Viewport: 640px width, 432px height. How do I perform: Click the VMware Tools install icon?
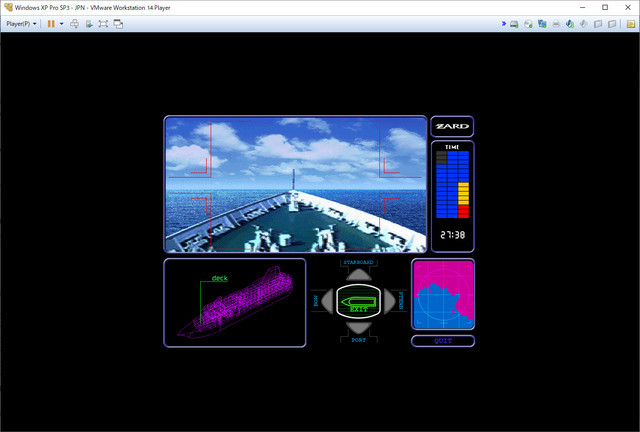89,24
